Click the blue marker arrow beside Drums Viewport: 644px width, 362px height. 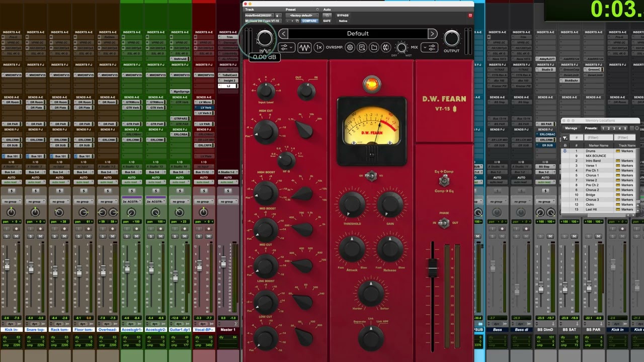pos(565,151)
